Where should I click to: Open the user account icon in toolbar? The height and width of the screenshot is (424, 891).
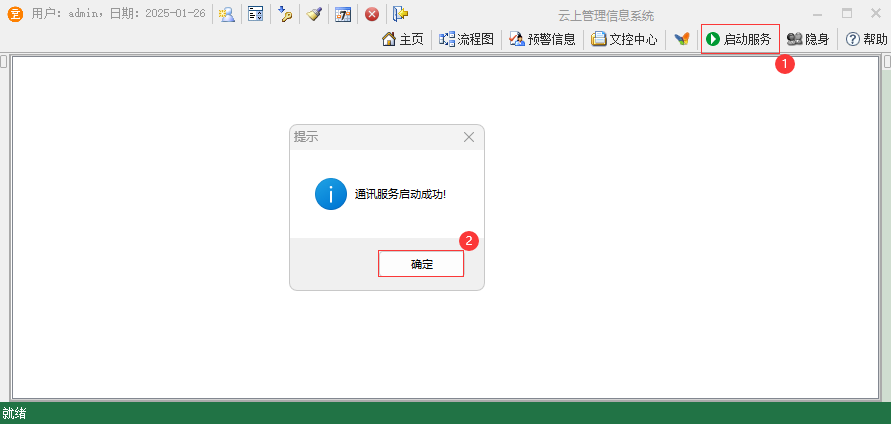pyautogui.click(x=227, y=14)
